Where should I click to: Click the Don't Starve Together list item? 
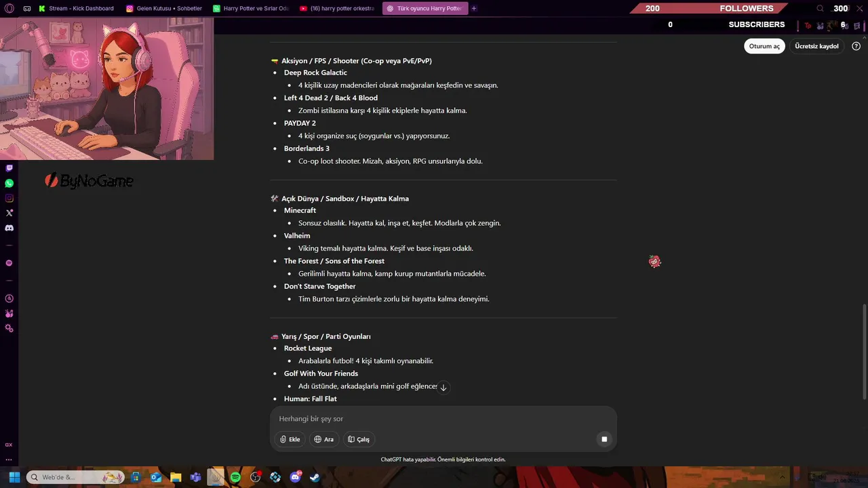point(320,286)
